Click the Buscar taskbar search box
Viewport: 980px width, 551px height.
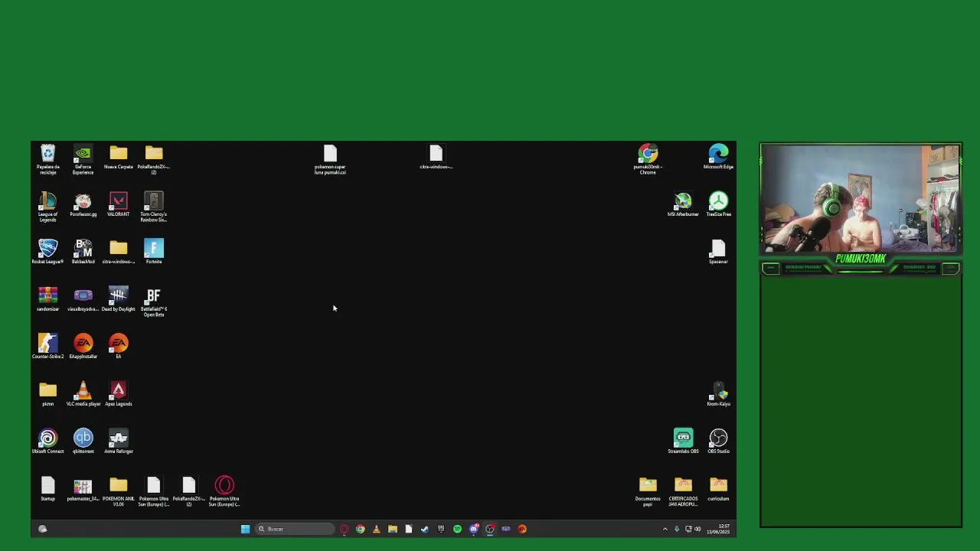click(x=295, y=529)
